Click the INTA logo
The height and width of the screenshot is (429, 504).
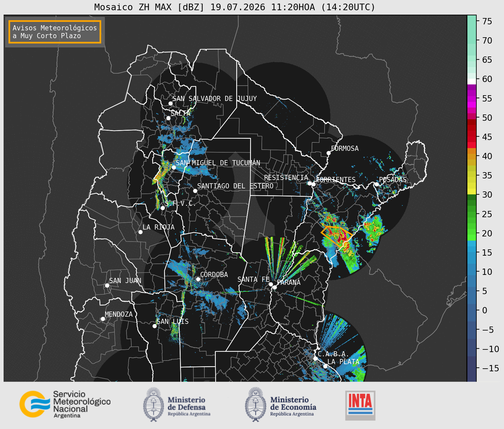click(x=360, y=405)
